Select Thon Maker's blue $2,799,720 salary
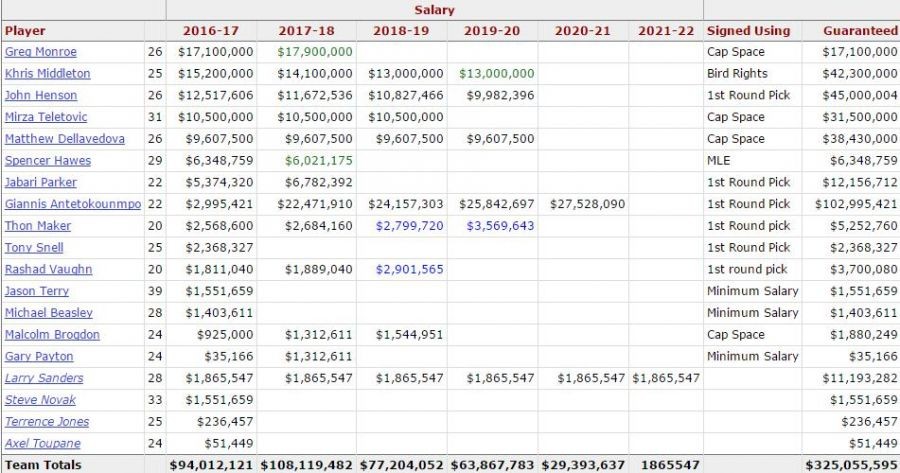This screenshot has height=473, width=900. coord(409,226)
